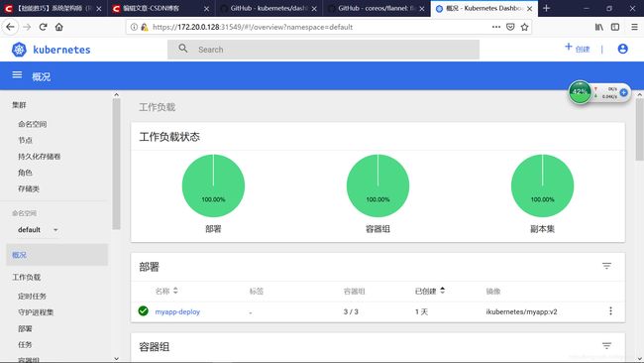Open 角色 roles in sidebar
The height and width of the screenshot is (363, 644).
coord(25,173)
